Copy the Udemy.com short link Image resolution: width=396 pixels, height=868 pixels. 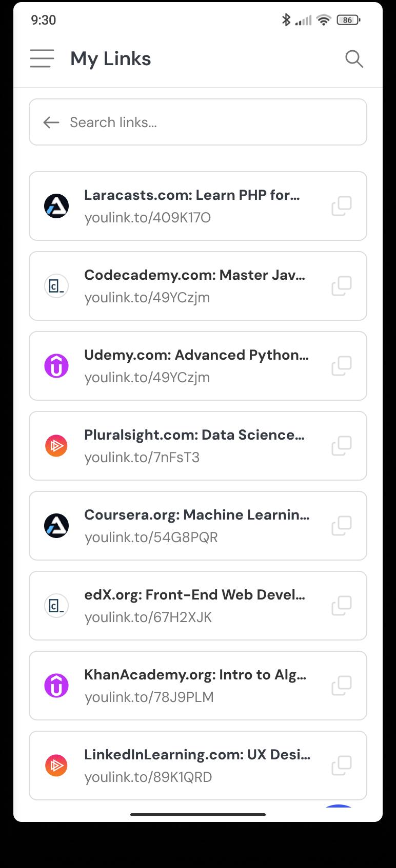tap(342, 366)
